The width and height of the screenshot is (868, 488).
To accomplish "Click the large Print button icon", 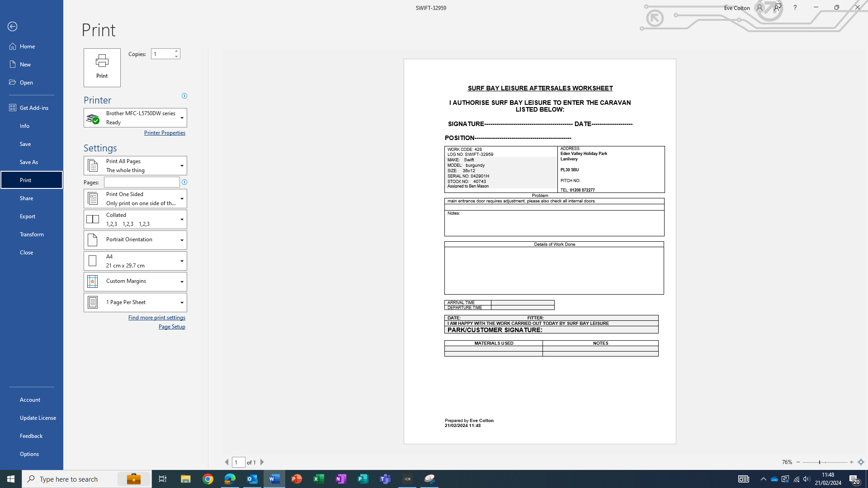I will tap(102, 67).
